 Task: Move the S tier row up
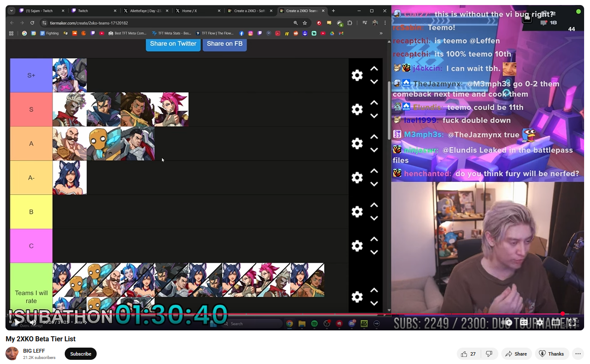pos(374,103)
